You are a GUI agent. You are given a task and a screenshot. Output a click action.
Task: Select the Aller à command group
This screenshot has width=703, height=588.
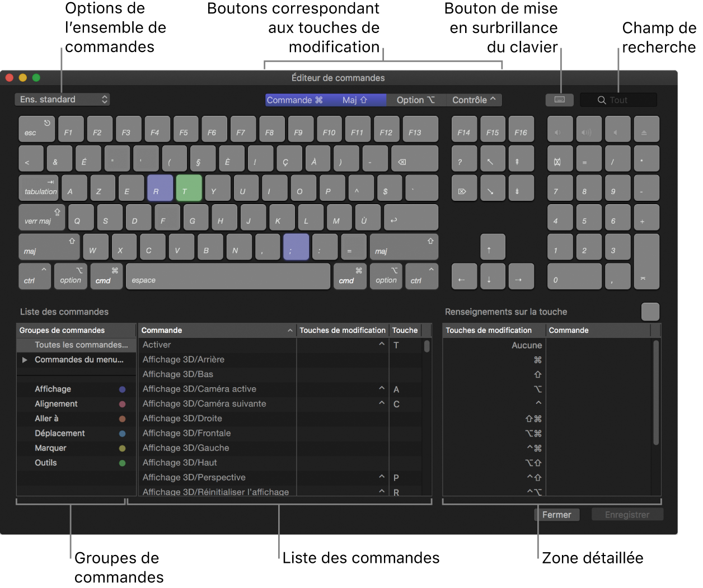click(x=76, y=418)
